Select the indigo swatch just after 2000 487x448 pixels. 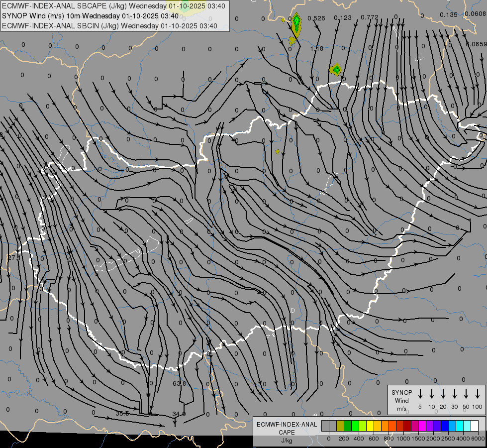coord(437,426)
